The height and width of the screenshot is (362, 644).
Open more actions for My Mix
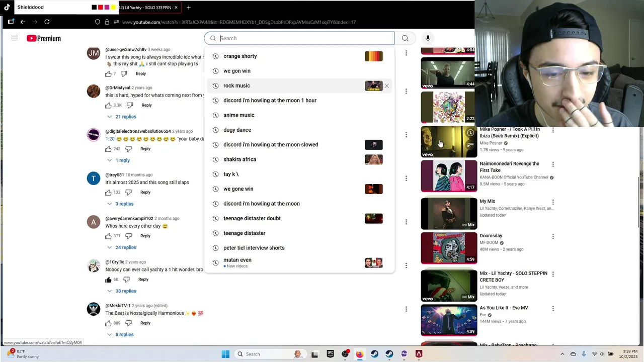tap(553, 202)
